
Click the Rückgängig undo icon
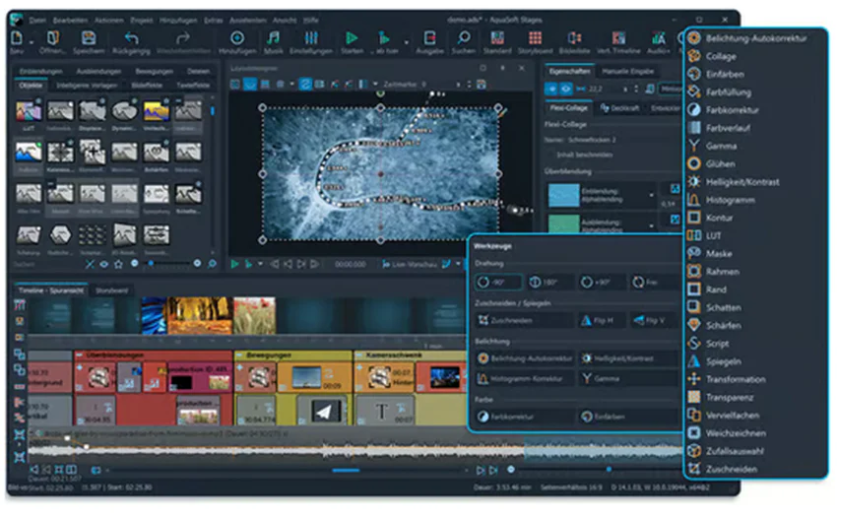(131, 38)
